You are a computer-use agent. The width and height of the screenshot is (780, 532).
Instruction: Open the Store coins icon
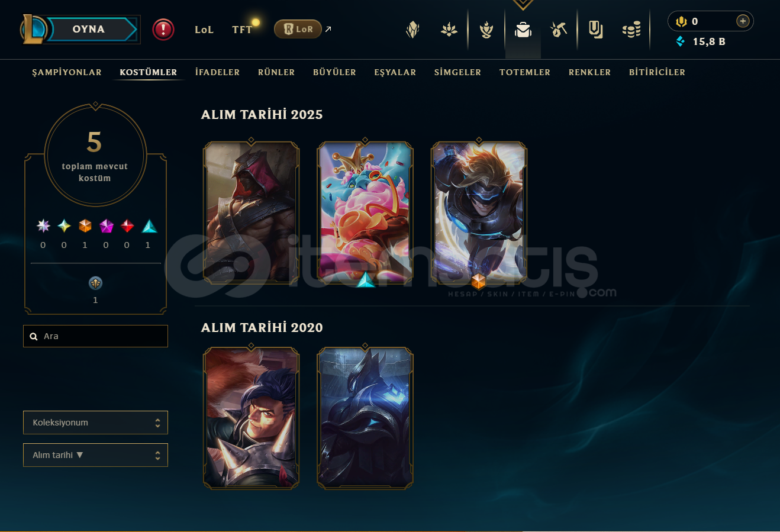(631, 29)
